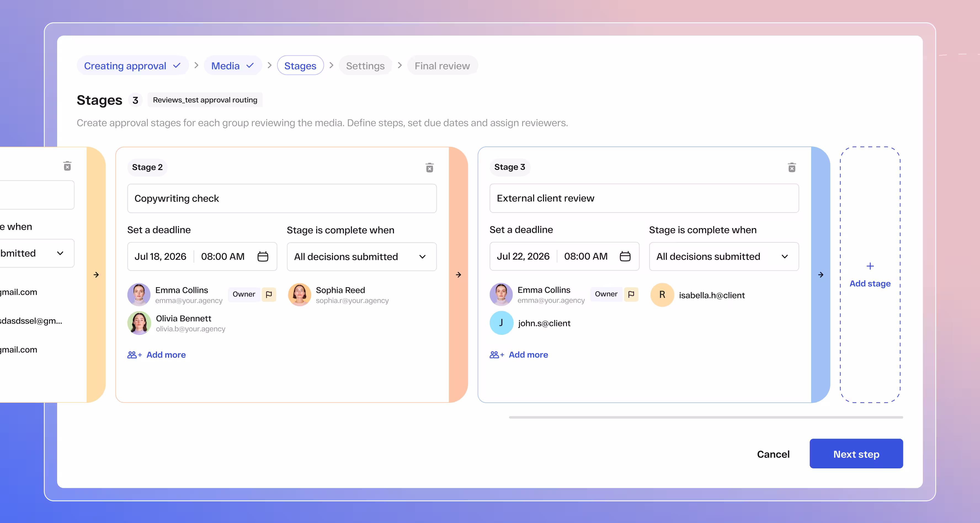The width and height of the screenshot is (980, 523).
Task: Open the calendar picker for Stage 3 deadline
Action: 625,256
